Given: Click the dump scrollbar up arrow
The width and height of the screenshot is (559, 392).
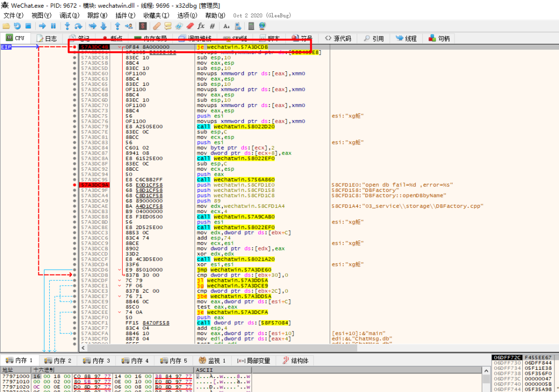Looking at the screenshot, I should tap(486, 371).
